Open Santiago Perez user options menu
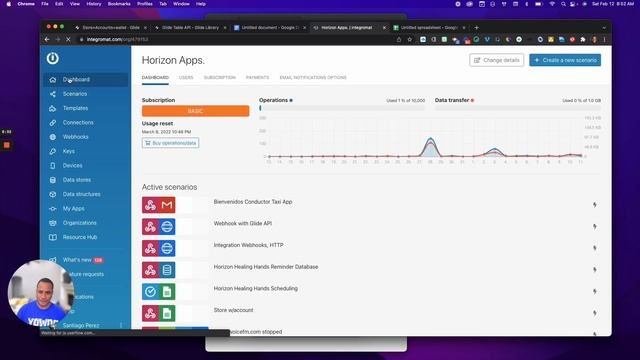Viewport: 640px width, 360px height. point(121,325)
